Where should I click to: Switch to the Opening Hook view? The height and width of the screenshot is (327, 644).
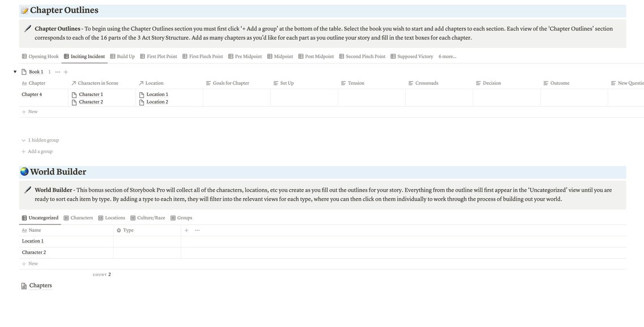[40, 55]
